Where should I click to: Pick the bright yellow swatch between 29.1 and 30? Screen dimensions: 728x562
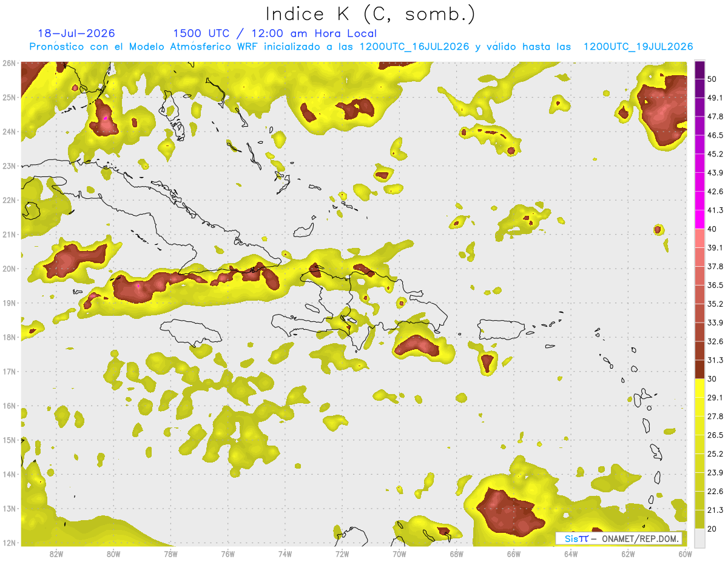pos(699,389)
